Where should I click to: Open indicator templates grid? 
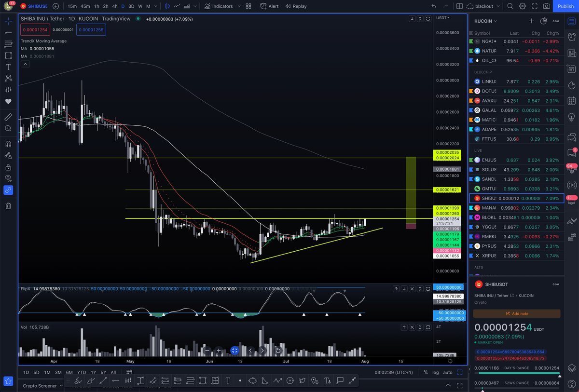[x=248, y=6]
